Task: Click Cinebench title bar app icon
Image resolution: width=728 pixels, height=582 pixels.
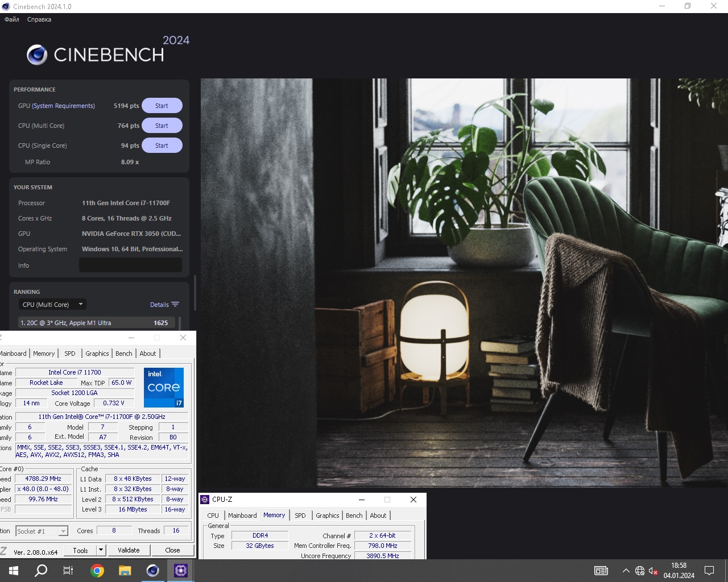Action: pos(6,6)
